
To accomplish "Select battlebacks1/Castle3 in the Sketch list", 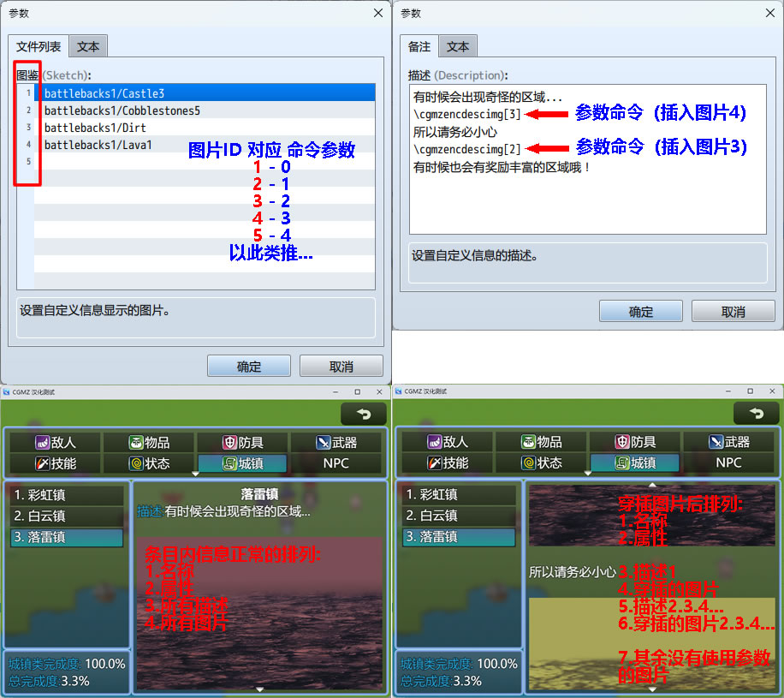I will (205, 93).
